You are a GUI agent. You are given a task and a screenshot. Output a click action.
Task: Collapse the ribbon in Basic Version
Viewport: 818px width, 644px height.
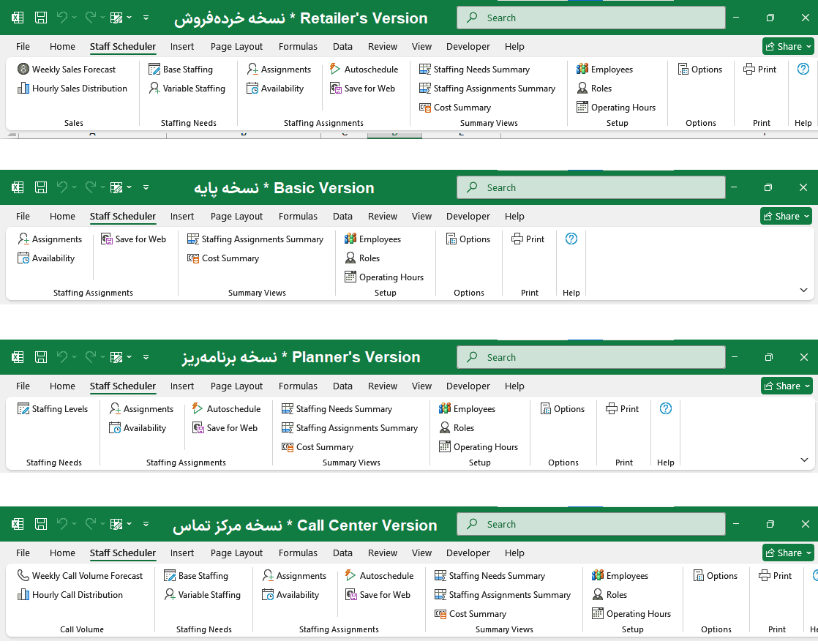803,290
